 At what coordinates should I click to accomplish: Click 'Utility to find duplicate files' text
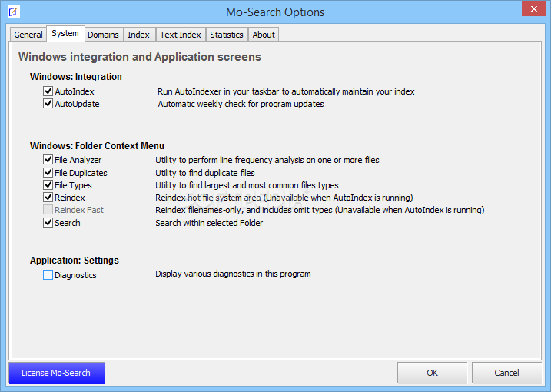pyautogui.click(x=205, y=173)
